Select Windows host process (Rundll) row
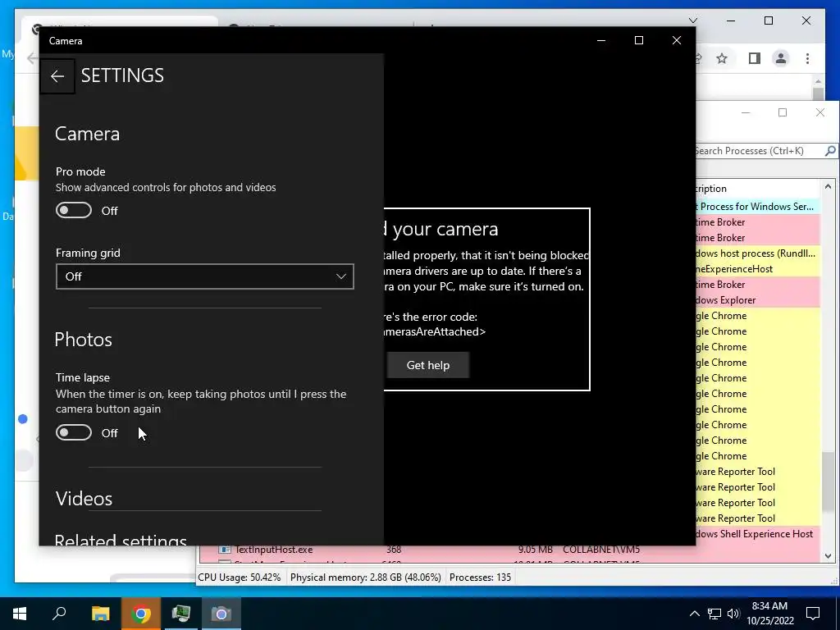Viewport: 840px width, 630px height. point(757,254)
